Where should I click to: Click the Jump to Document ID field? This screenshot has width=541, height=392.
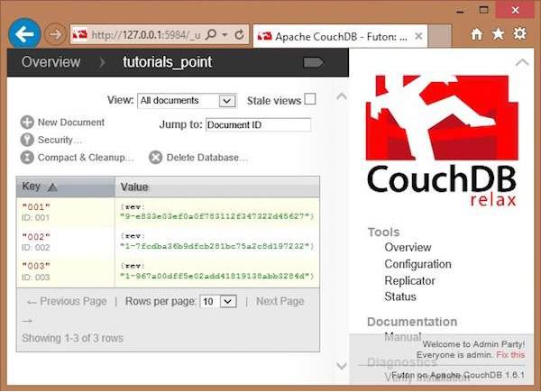coord(258,125)
